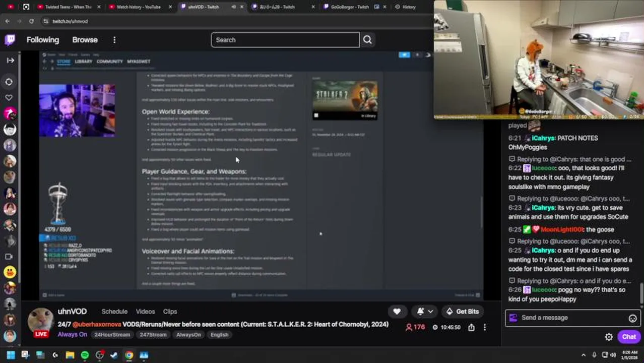Select the AlwaysOn tag
The width and height of the screenshot is (644, 363).
coord(188,335)
